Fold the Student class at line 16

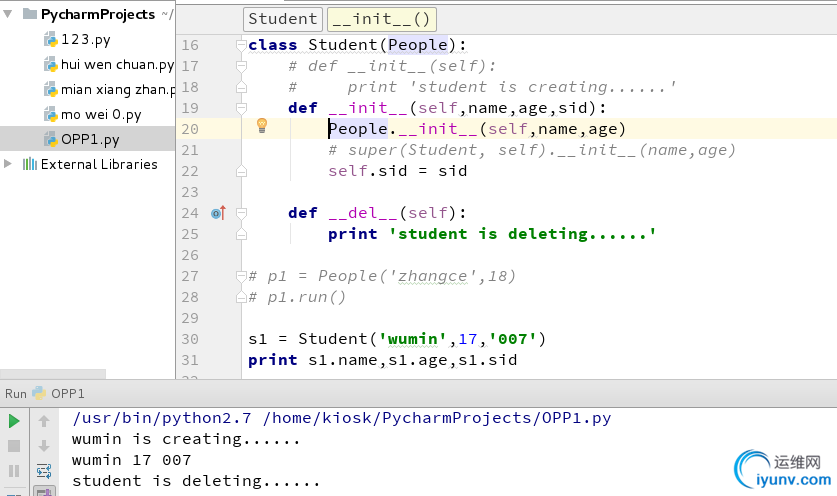(x=241, y=45)
